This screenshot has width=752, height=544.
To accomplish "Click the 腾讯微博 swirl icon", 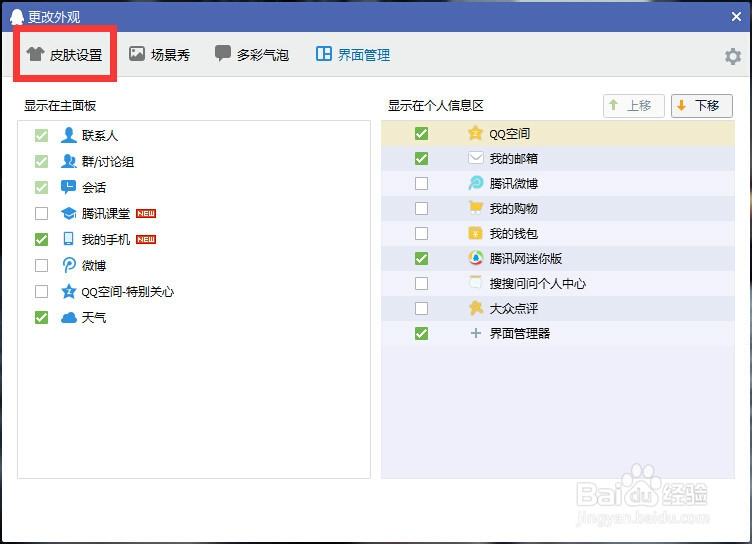I will (475, 183).
